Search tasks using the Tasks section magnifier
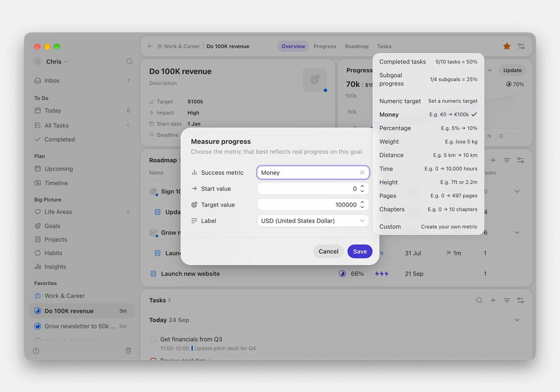The height and width of the screenshot is (392, 560). pos(479,300)
